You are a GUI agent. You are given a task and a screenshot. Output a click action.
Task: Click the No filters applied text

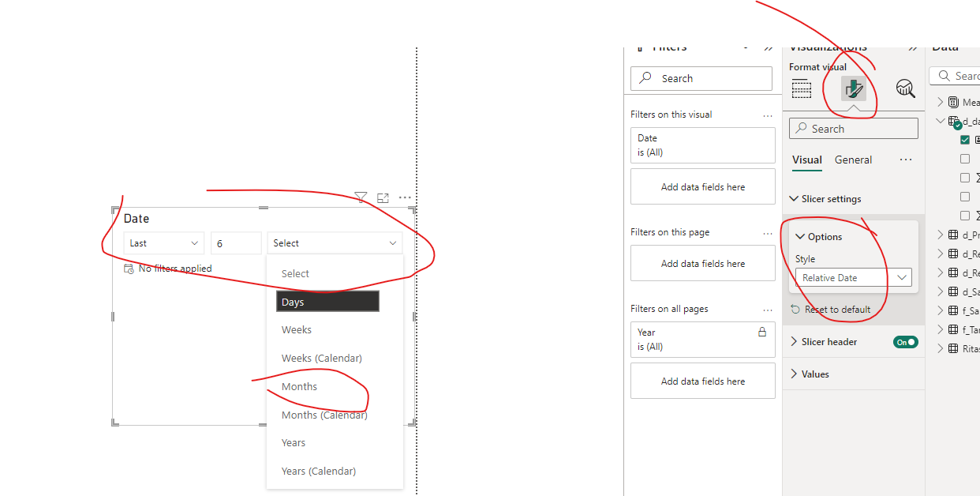175,269
